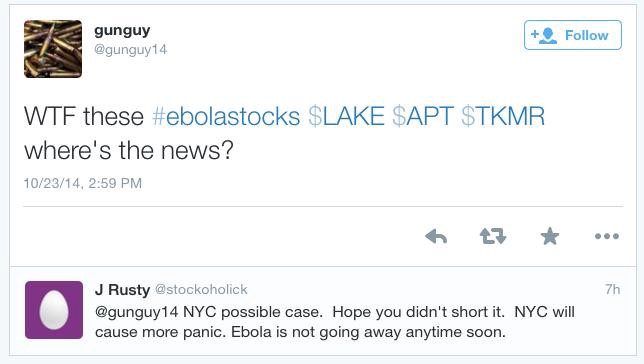Open the #ebolastocks hashtag

226,116
